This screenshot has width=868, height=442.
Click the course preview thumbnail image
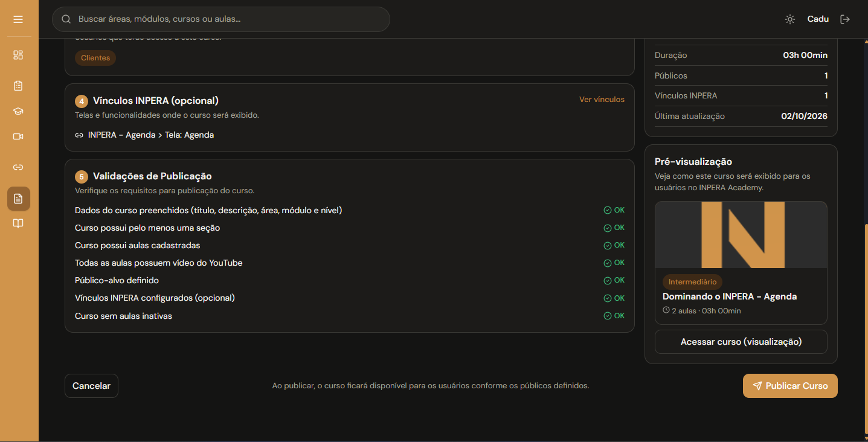coord(741,235)
